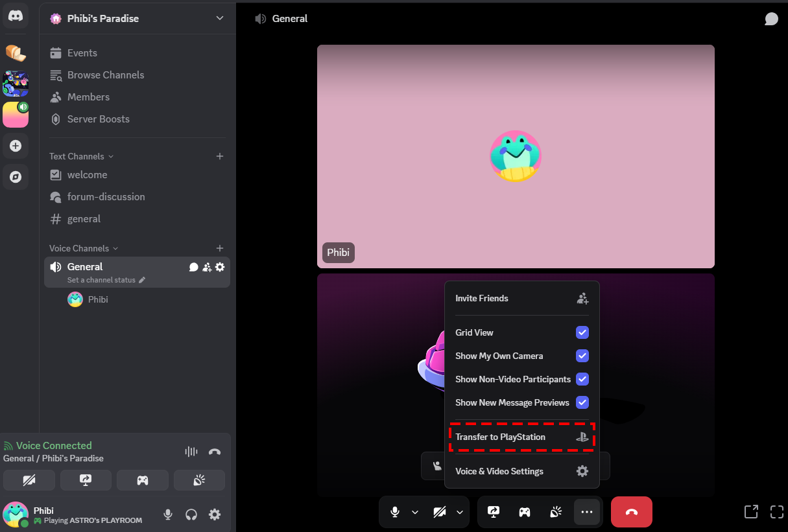Click Phibi's video tile
This screenshot has width=788, height=532.
tap(516, 156)
